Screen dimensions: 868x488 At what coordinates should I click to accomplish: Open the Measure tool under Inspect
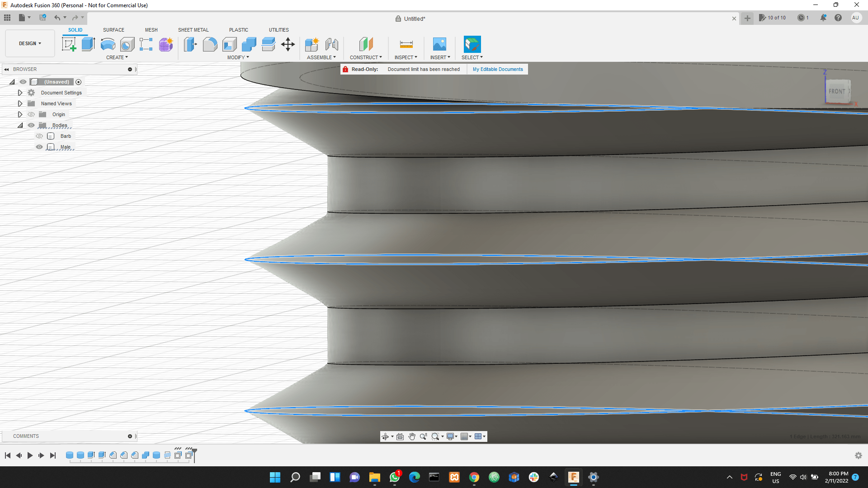click(x=406, y=44)
